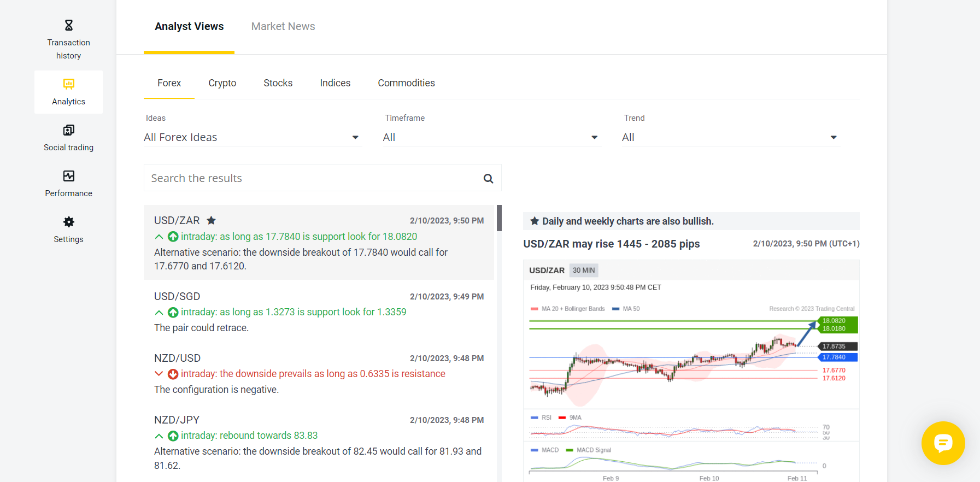Click the red down-arrow icon on NZD/USD
980x482 pixels.
click(173, 374)
